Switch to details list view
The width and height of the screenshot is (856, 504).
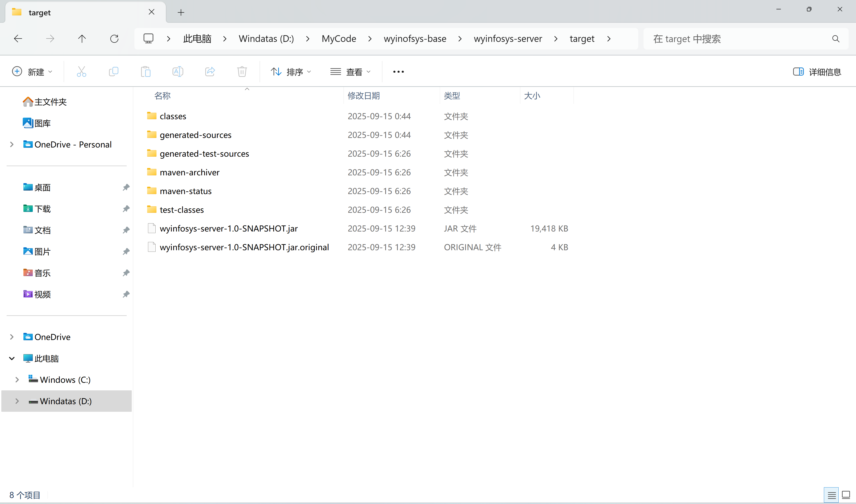click(x=831, y=495)
